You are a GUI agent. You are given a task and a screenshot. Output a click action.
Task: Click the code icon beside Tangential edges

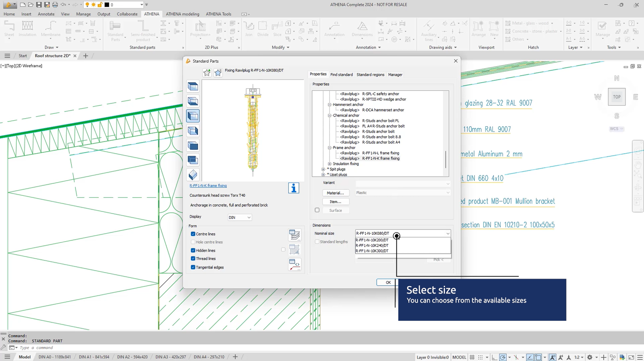294,265
